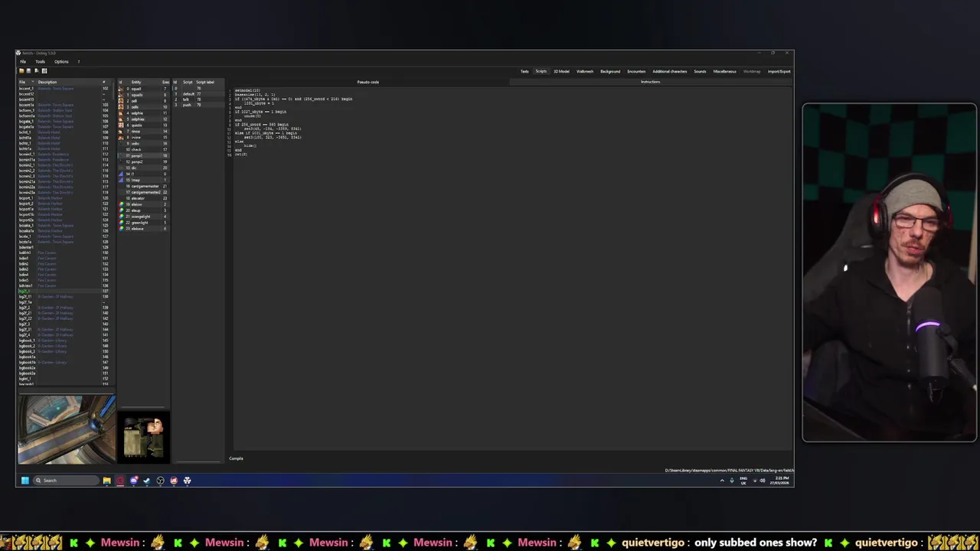Click the Instructions button

tap(650, 82)
